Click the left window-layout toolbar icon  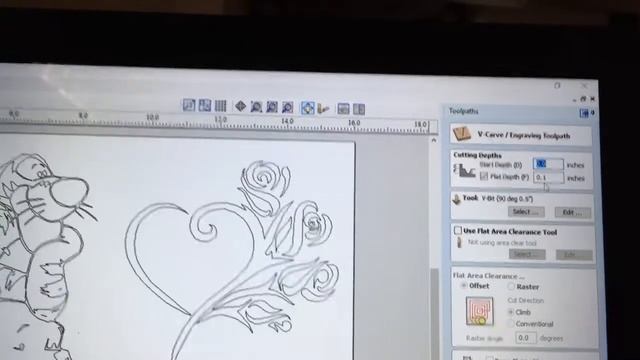click(343, 109)
